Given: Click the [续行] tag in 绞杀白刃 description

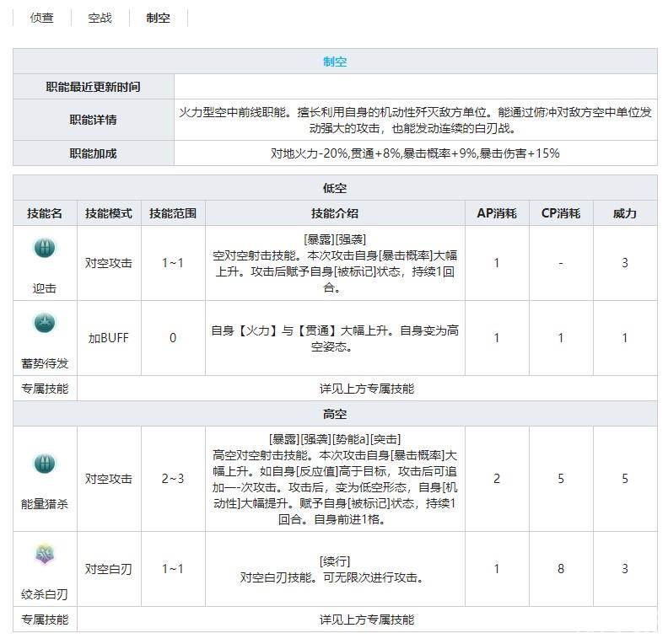Looking at the screenshot, I should pos(335,561).
